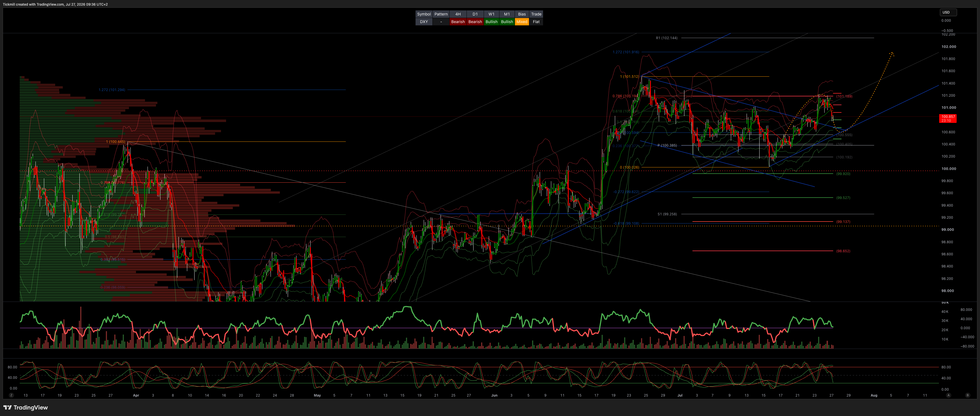Click the Flat trade cell

536,22
